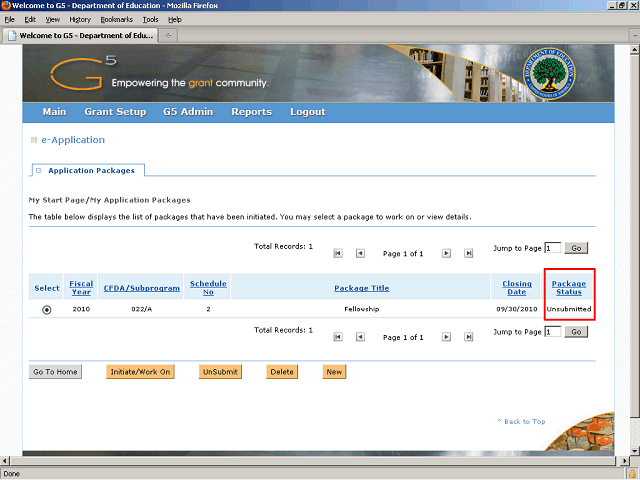
Task: Click the vertical scrollbar up arrow
Action: coord(635,50)
